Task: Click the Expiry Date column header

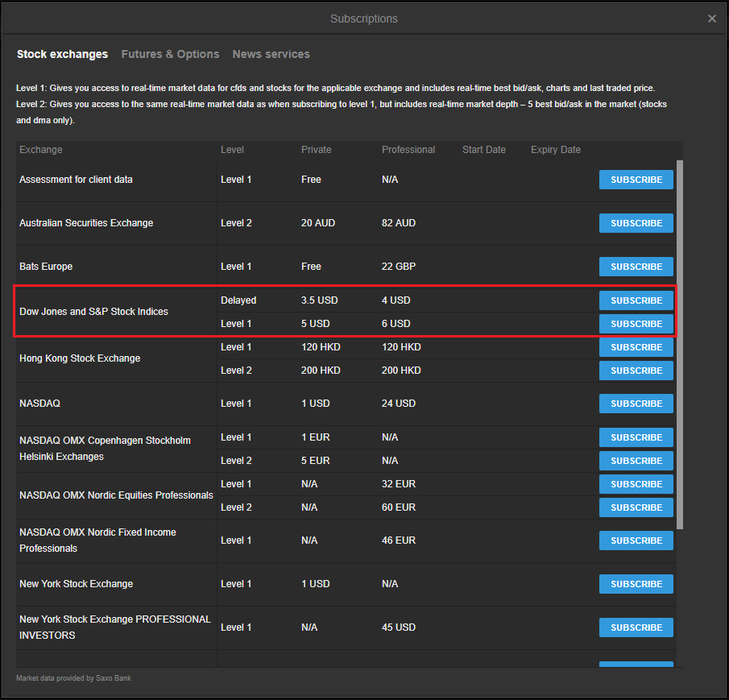Action: (x=556, y=150)
